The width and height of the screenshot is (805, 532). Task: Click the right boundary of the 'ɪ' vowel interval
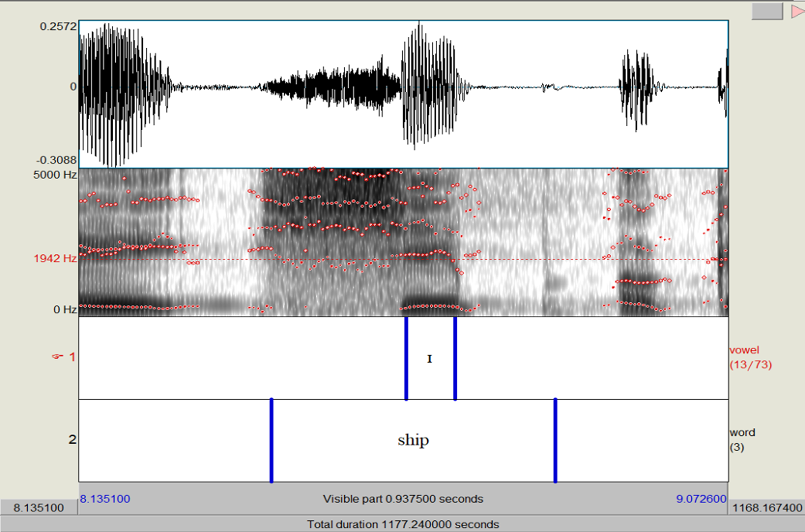click(455, 358)
